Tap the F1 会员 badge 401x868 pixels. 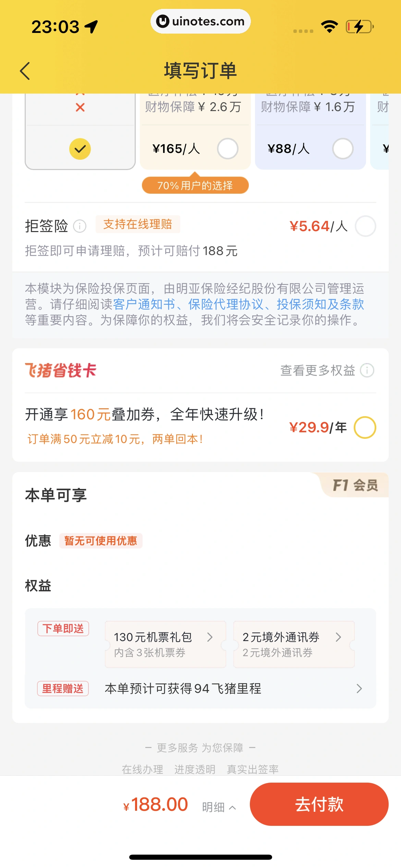coord(355,485)
